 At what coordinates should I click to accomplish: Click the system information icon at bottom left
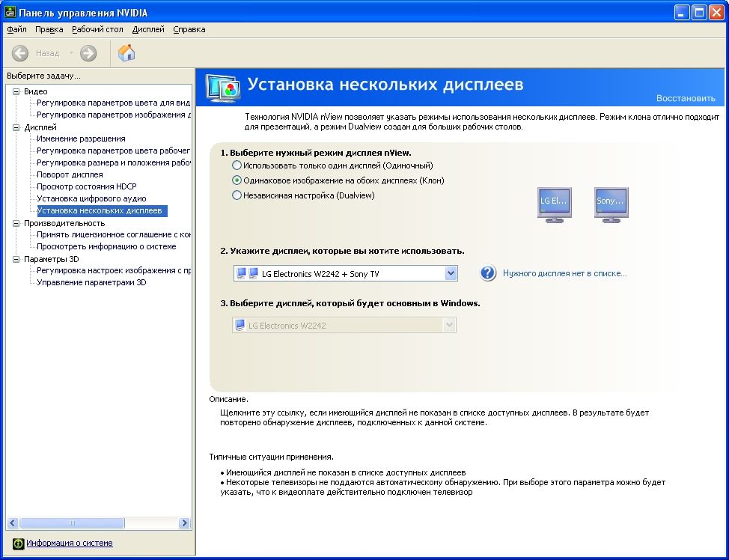click(18, 544)
